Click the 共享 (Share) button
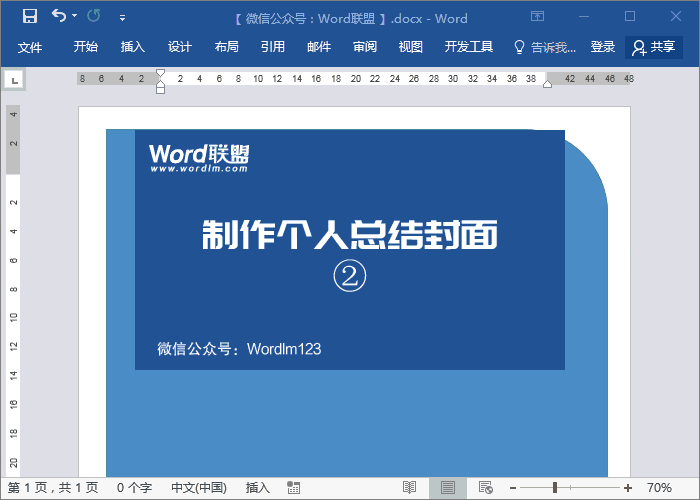Viewport: 700px width, 500px height. 654,47
